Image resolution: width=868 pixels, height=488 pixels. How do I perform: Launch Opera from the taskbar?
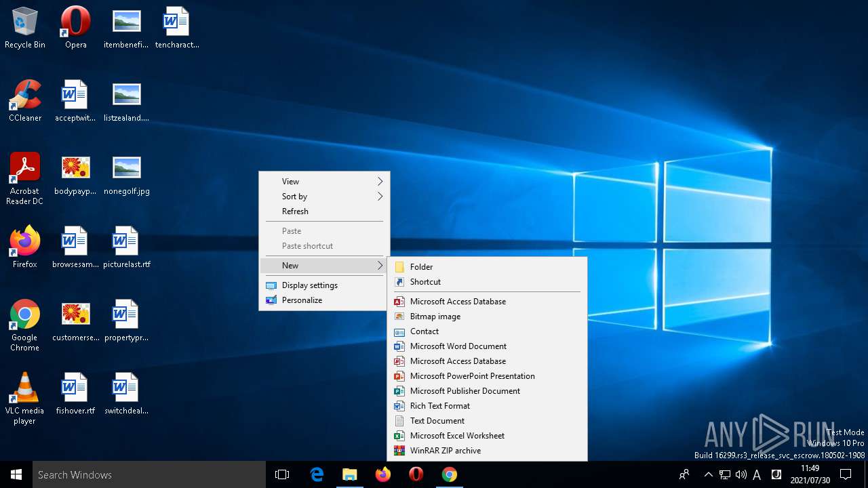[416, 474]
